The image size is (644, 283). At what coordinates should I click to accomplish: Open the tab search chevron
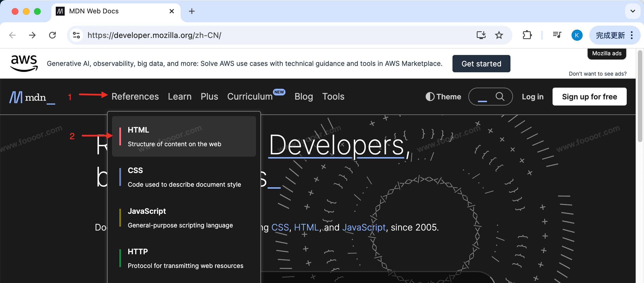[633, 11]
